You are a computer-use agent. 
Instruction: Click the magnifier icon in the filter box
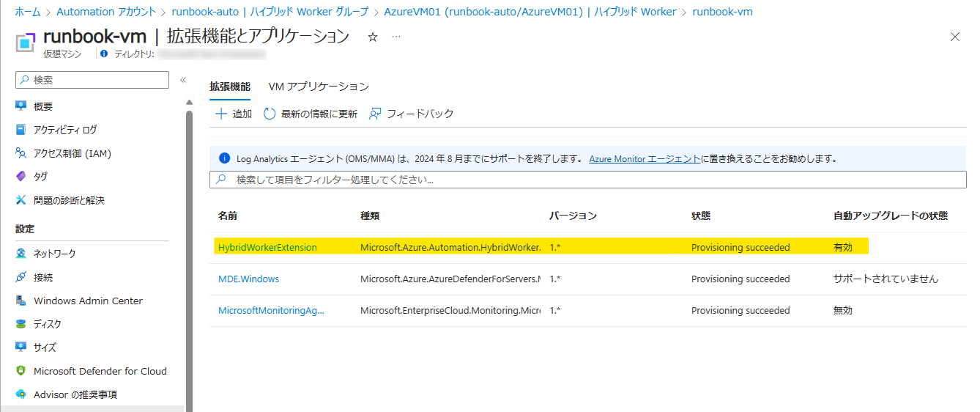[x=223, y=179]
